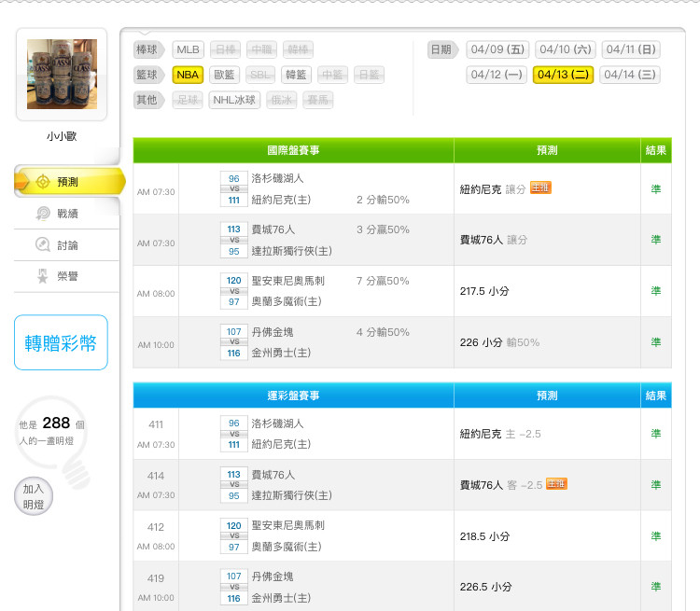Click game number 411
This screenshot has height=611, width=700.
tap(156, 424)
